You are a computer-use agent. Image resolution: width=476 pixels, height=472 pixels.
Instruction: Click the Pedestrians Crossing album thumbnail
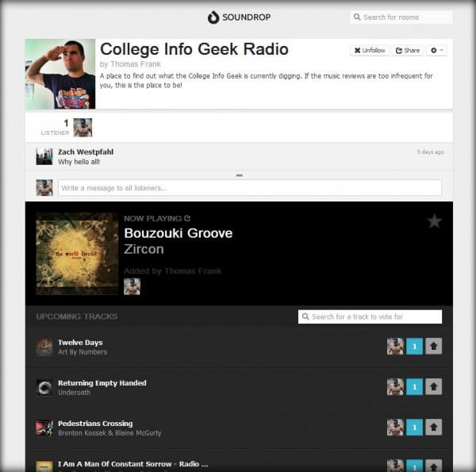click(44, 428)
